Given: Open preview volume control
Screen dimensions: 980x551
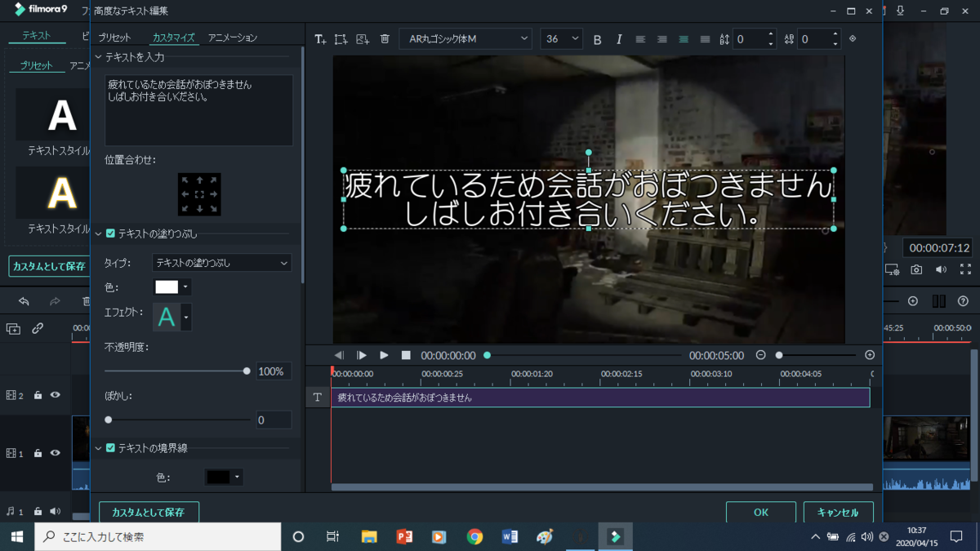Looking at the screenshot, I should click(x=941, y=269).
